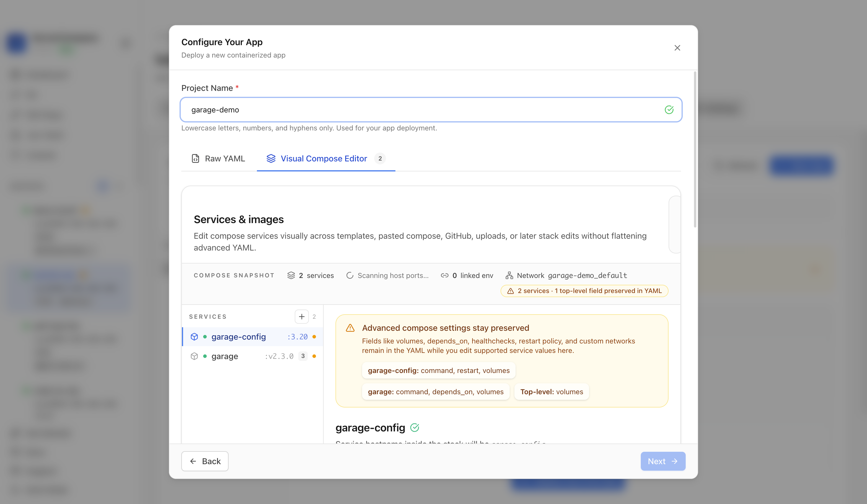Click the preserved-in-YAML warning pill

pyautogui.click(x=584, y=291)
